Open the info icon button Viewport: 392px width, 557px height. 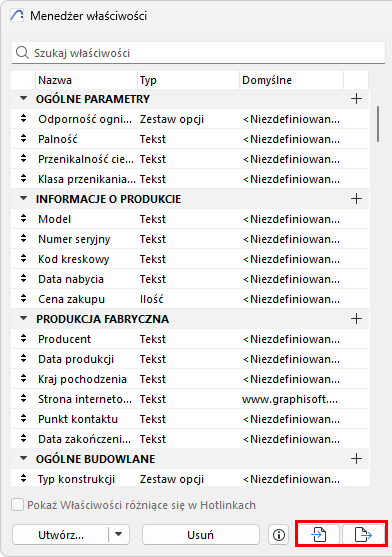pos(279,535)
